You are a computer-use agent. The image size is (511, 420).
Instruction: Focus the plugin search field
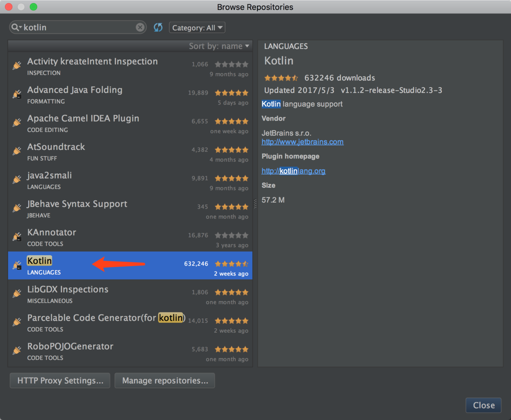pos(78,27)
